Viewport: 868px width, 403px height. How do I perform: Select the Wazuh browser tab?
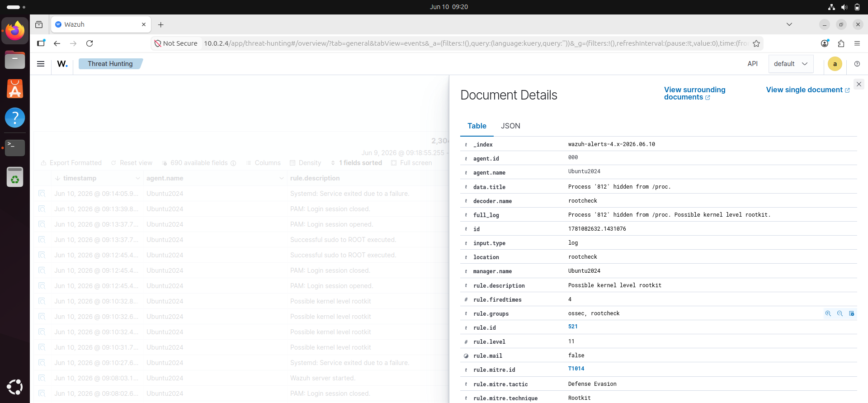coord(100,24)
